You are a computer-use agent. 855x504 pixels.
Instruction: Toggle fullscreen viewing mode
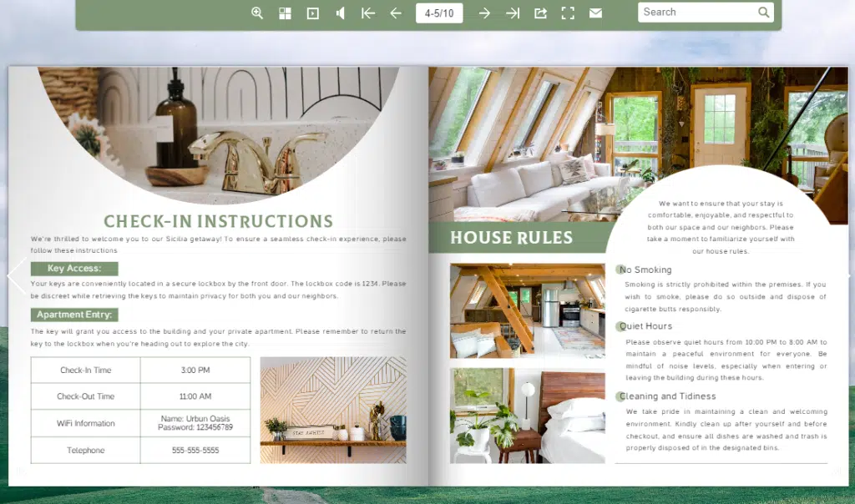tap(568, 13)
